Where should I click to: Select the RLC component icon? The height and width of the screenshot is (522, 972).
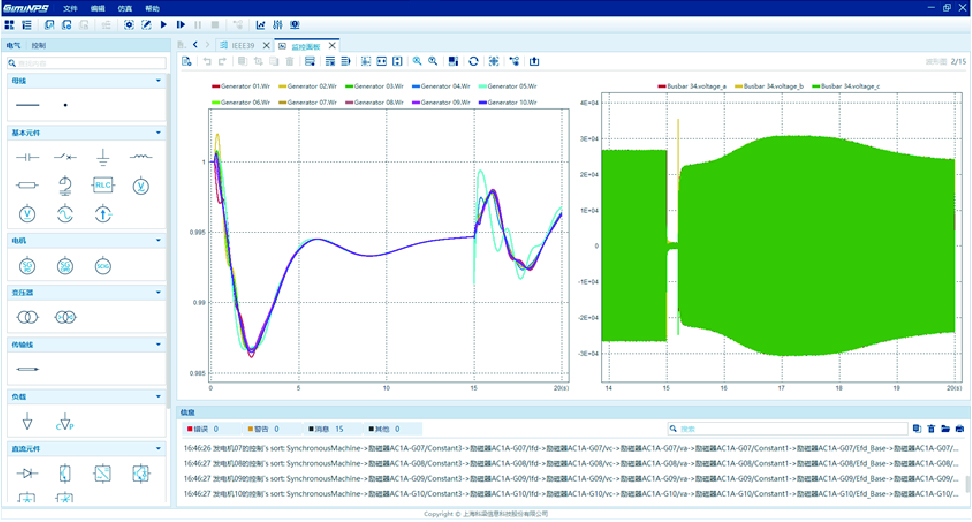[x=103, y=185]
